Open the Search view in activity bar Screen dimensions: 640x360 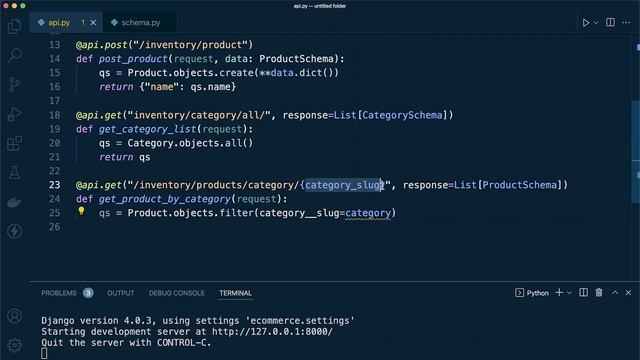15,55
